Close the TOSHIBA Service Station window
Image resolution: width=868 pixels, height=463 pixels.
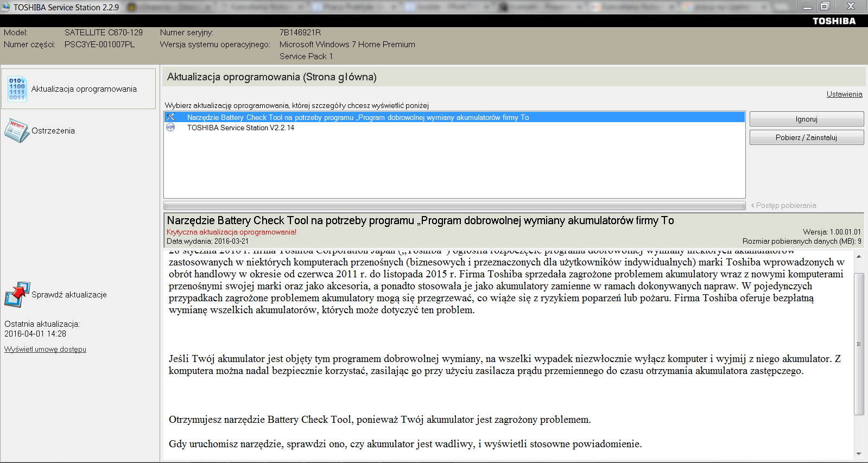[851, 7]
